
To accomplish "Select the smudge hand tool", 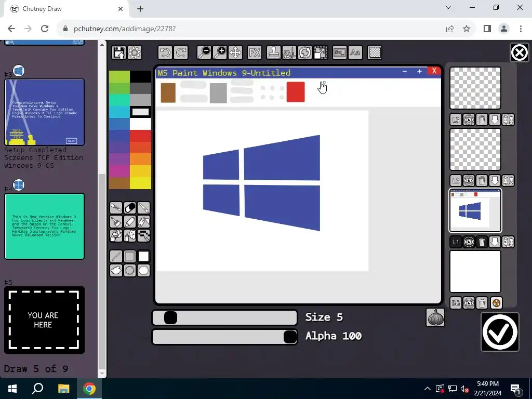I will click(116, 235).
